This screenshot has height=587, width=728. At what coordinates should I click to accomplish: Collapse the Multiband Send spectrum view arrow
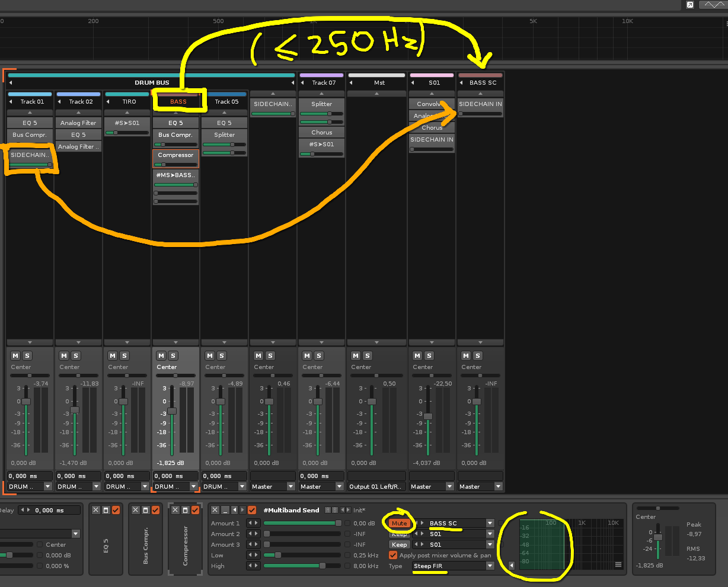pos(512,565)
